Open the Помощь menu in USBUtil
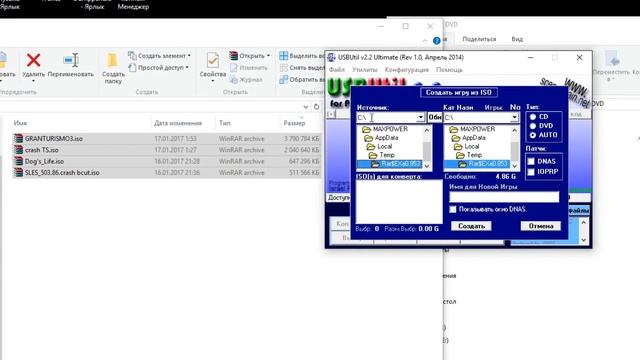 pos(449,70)
